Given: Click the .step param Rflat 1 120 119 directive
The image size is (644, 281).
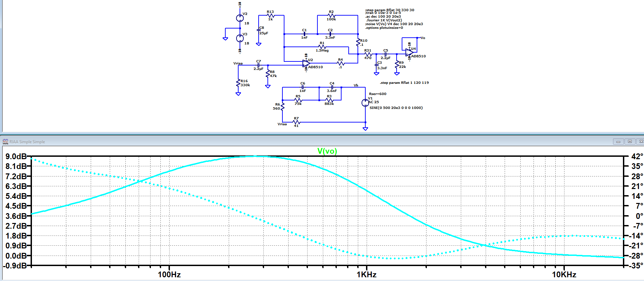Looking at the screenshot, I should pyautogui.click(x=404, y=83).
